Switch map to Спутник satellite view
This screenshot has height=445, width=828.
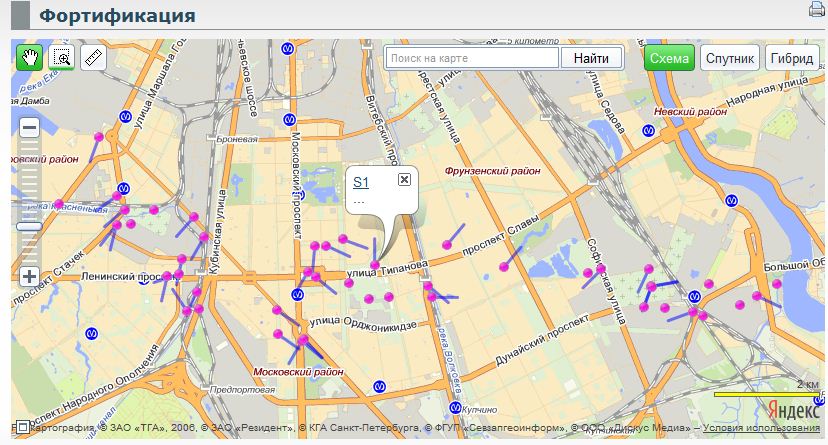click(x=730, y=58)
